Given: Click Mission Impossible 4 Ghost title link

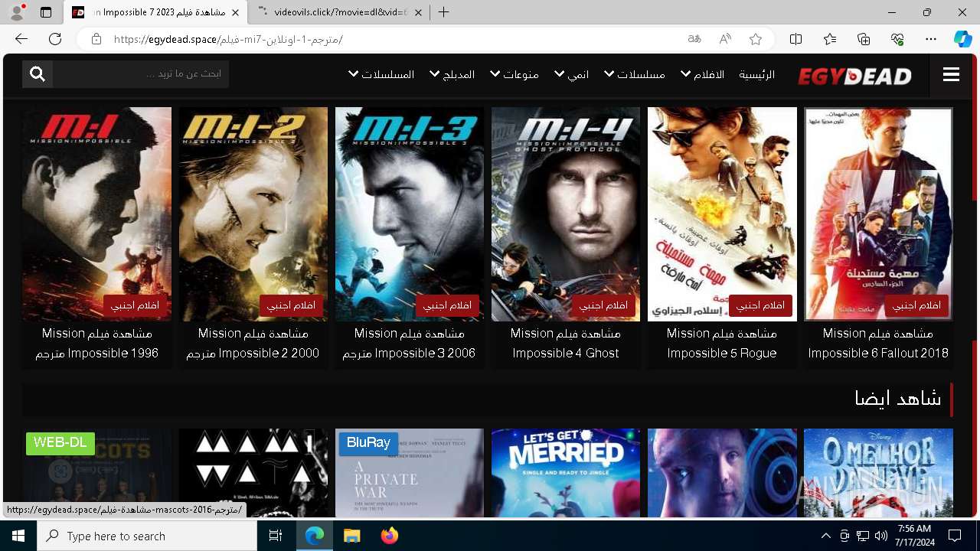Looking at the screenshot, I should 566,344.
